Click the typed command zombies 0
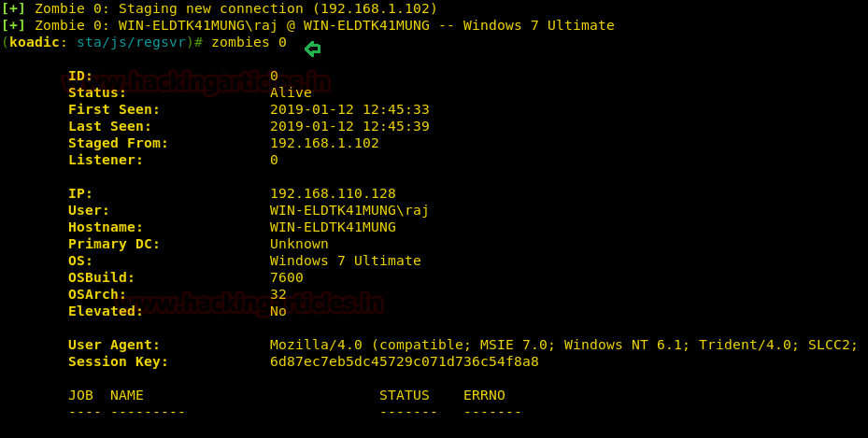 tap(249, 42)
